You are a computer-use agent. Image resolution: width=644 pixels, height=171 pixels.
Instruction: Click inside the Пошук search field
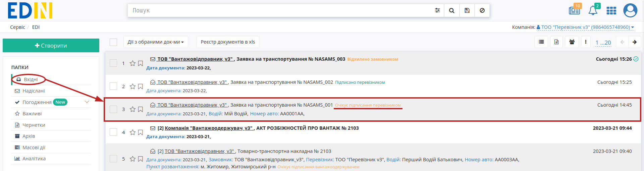pos(280,10)
